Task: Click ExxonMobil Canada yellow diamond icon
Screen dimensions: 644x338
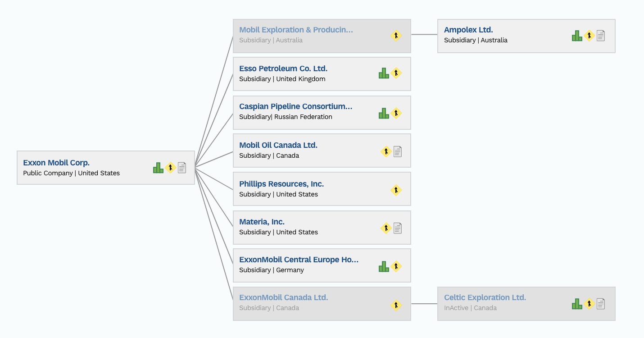Action: (396, 305)
